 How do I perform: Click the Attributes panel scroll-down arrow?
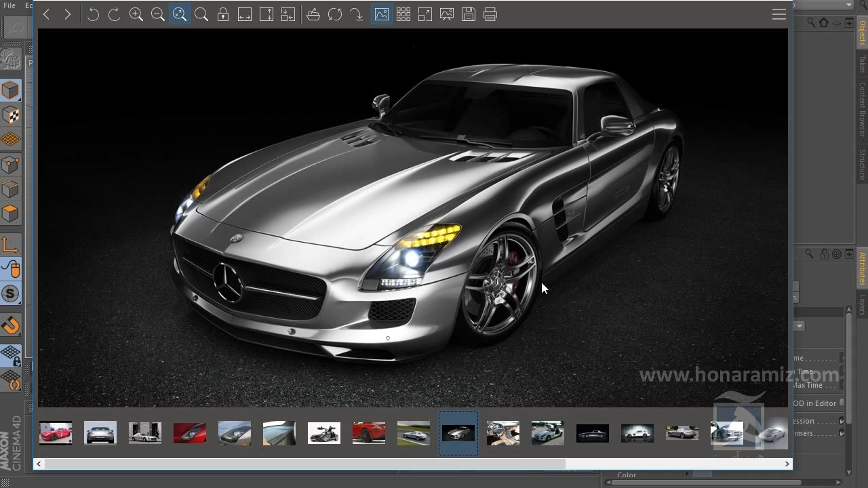click(x=849, y=472)
